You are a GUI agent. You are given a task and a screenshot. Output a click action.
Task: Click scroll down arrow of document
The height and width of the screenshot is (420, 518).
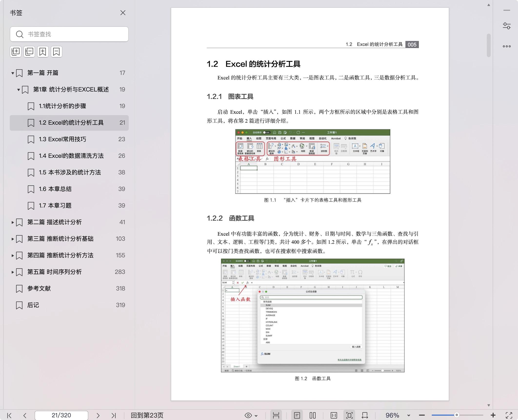pyautogui.click(x=489, y=405)
